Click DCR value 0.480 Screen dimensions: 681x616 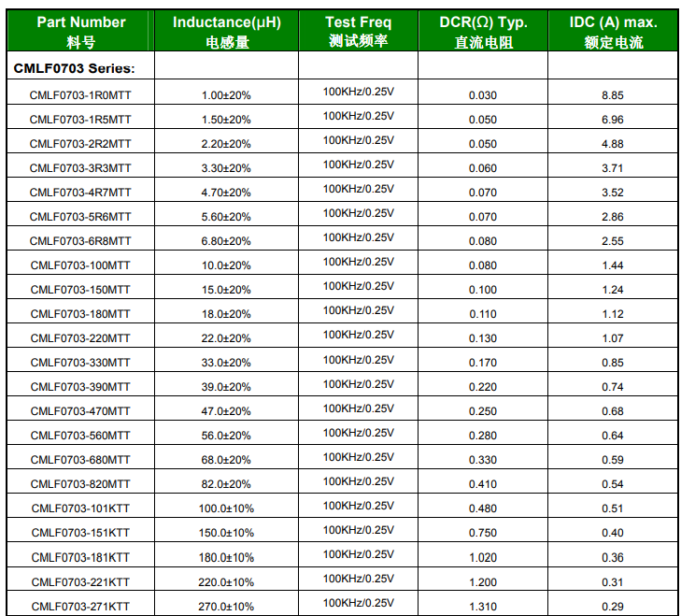pyautogui.click(x=483, y=509)
